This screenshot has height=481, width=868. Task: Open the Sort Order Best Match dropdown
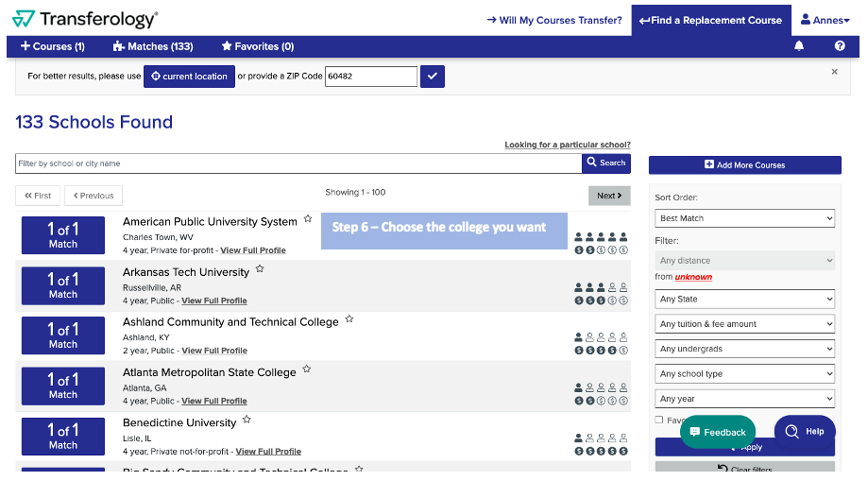pyautogui.click(x=744, y=218)
